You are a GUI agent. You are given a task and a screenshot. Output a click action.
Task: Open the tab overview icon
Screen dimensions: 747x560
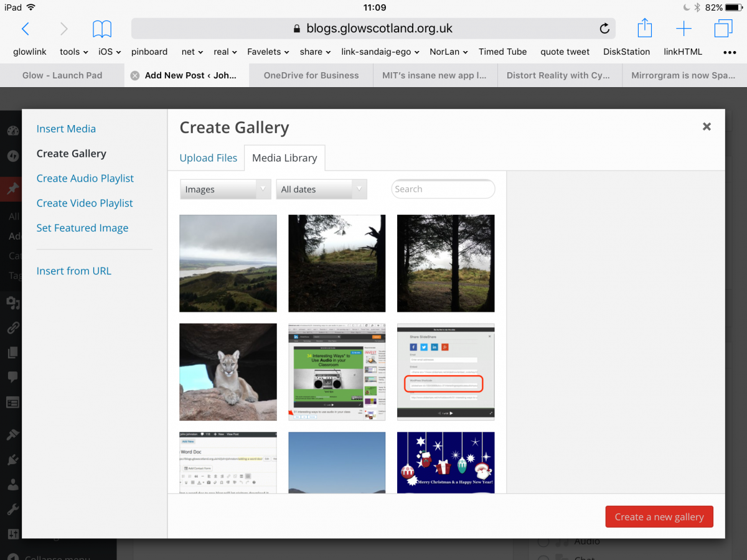click(x=723, y=29)
